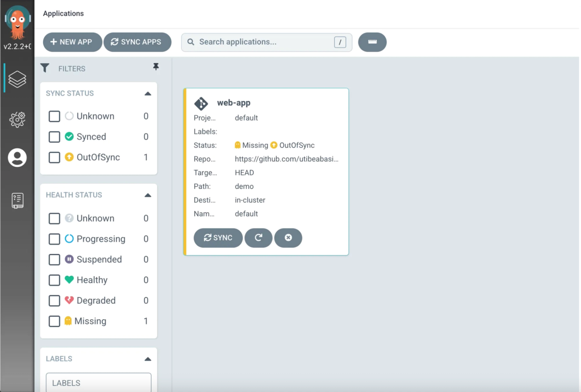This screenshot has height=392, width=581.
Task: Click the search magnifier icon
Action: [191, 42]
